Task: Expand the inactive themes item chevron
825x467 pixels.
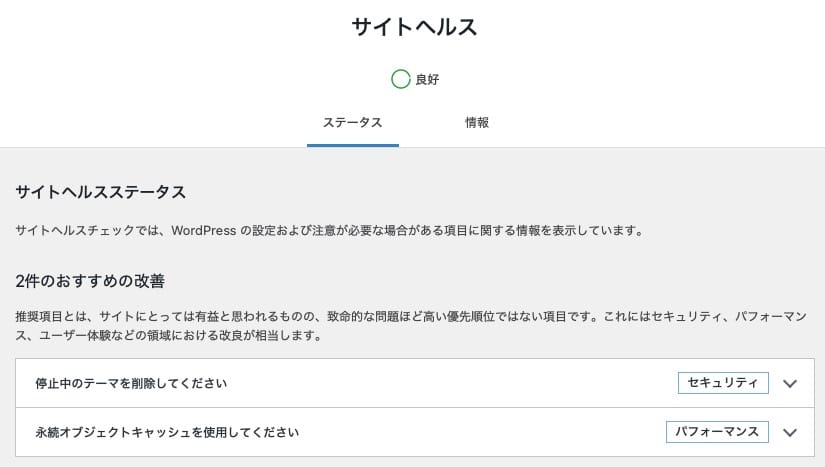Action: tap(790, 383)
